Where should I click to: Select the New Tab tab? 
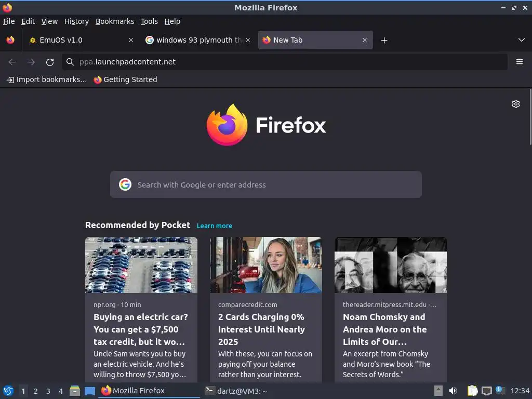pyautogui.click(x=315, y=40)
